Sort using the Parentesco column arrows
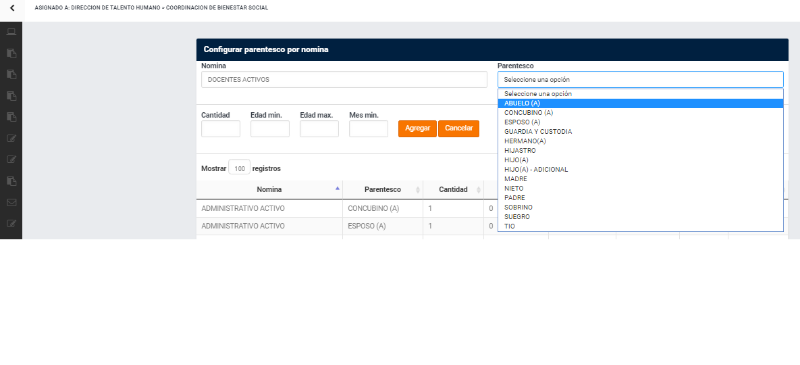 (418, 190)
